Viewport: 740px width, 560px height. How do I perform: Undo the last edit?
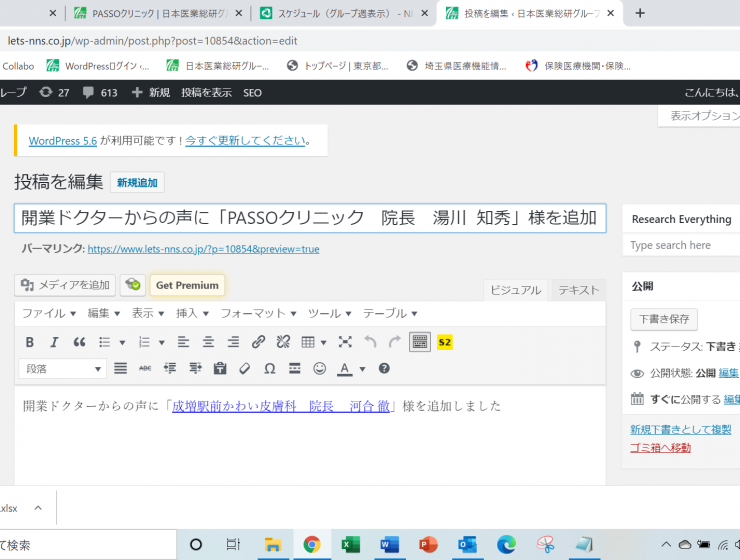(x=370, y=342)
